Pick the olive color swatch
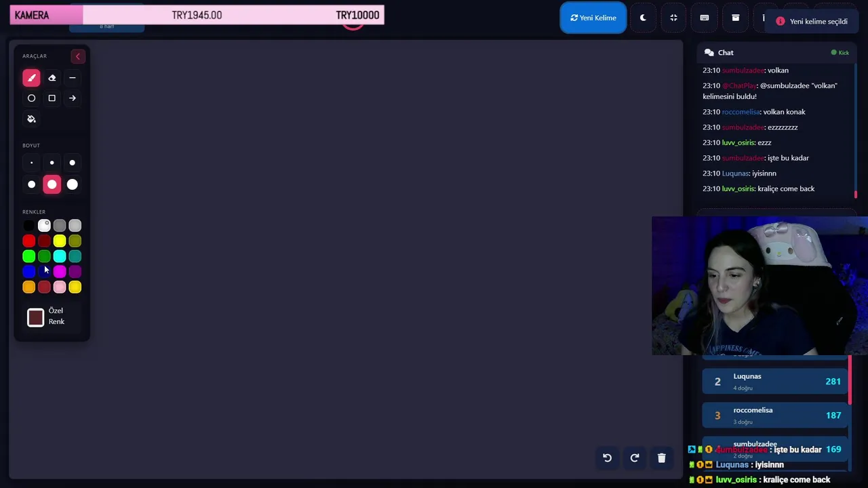This screenshot has height=488, width=868. [x=75, y=241]
